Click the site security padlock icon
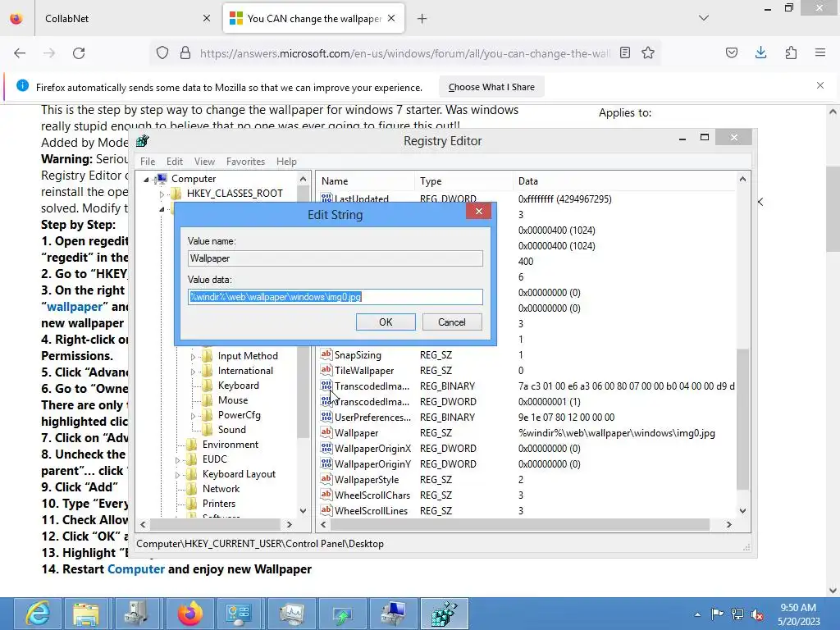Screen dimensions: 840x630 tap(185, 53)
